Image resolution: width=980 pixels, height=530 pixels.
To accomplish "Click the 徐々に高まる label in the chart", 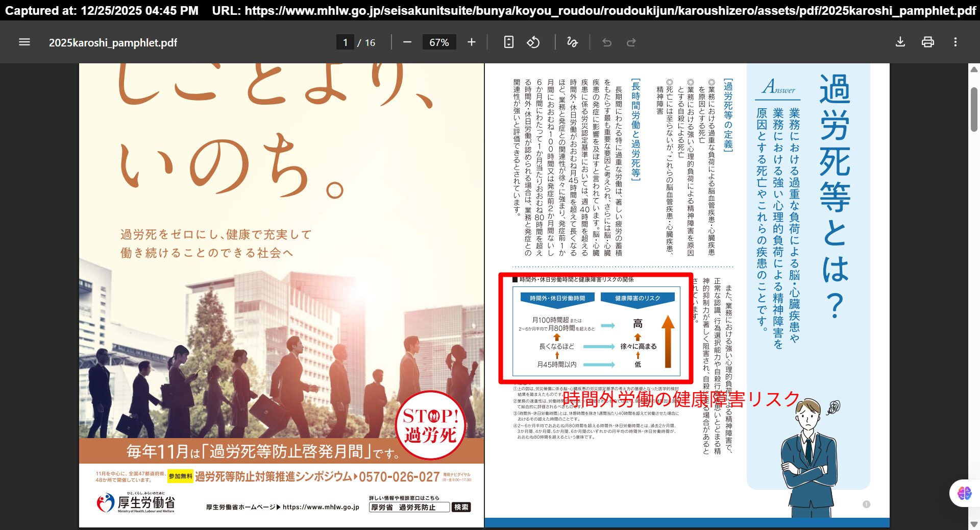I will coord(639,346).
